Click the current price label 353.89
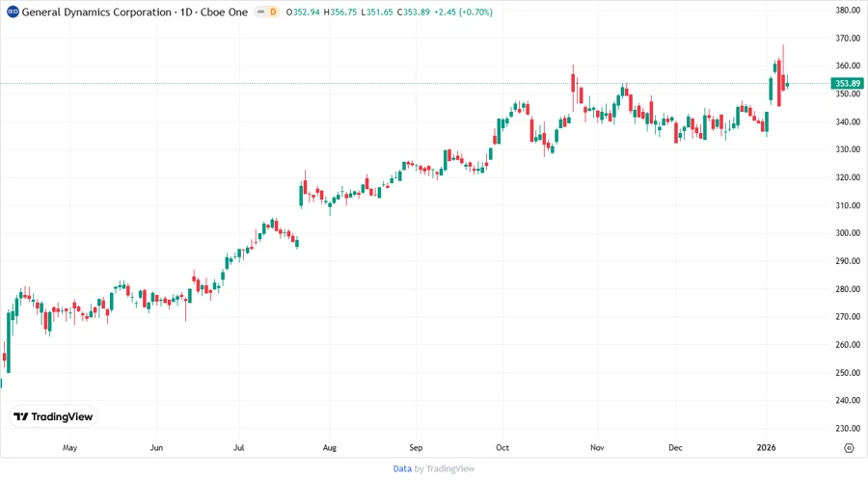 848,84
